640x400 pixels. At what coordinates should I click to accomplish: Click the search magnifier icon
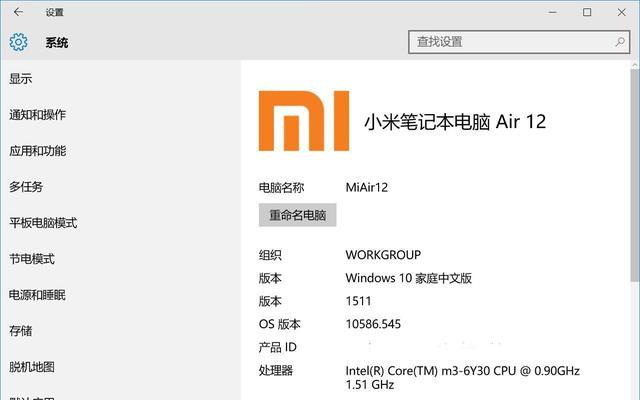click(620, 42)
